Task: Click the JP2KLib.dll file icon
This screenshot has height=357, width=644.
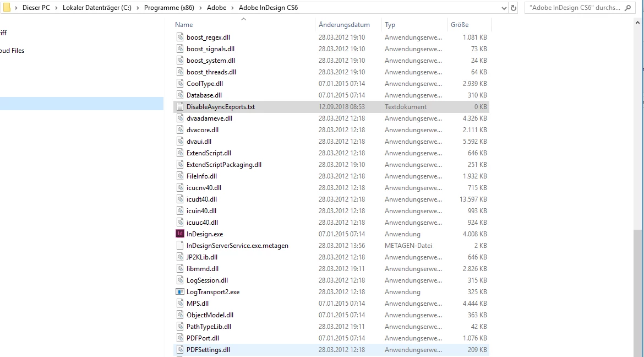Action: 180,257
